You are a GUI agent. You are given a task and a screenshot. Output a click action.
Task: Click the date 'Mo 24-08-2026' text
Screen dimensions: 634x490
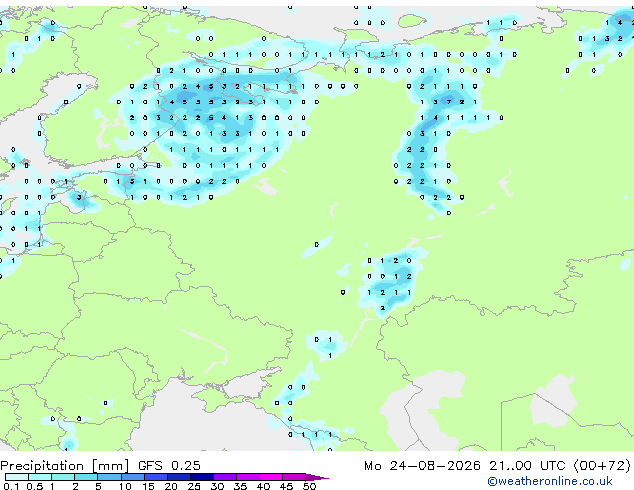423,466
